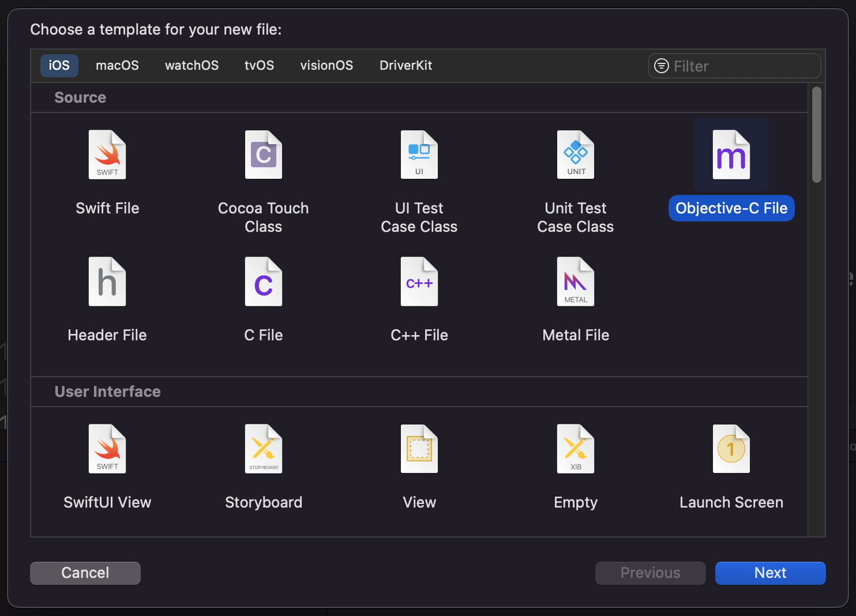Screen dimensions: 856x616
Task: Click the "Launch Screen" label
Action: click(x=731, y=502)
